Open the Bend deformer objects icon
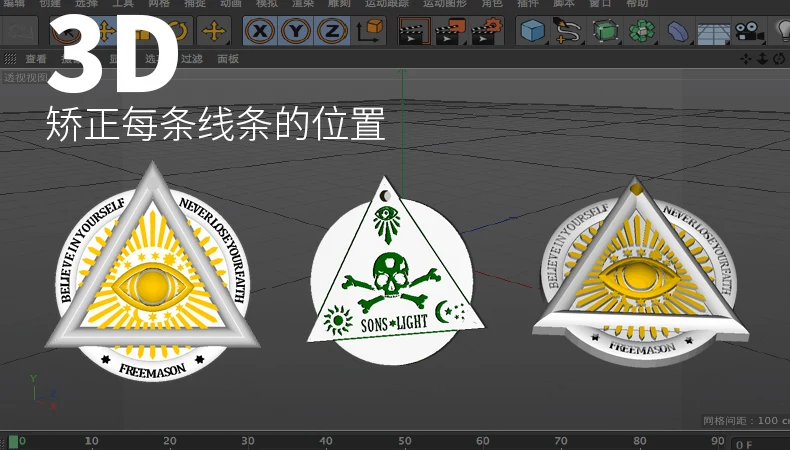 [678, 31]
